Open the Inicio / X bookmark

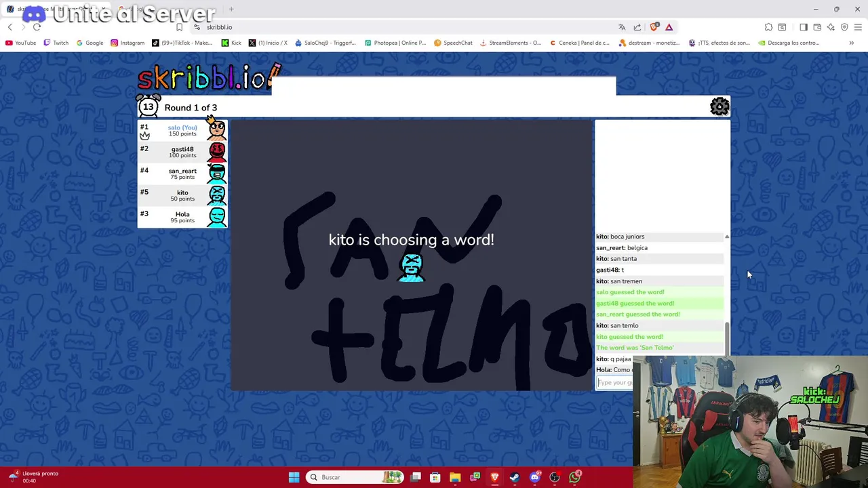268,43
